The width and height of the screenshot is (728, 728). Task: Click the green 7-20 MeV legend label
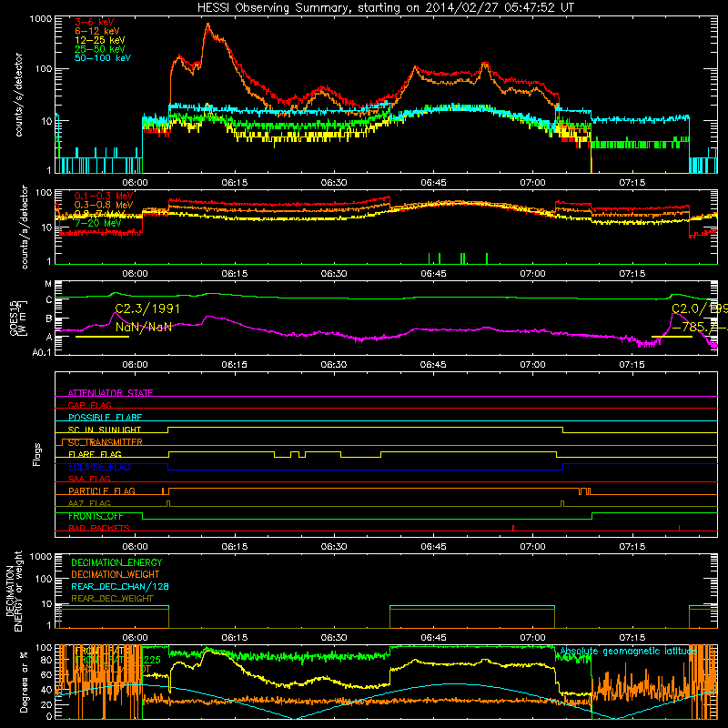click(98, 223)
